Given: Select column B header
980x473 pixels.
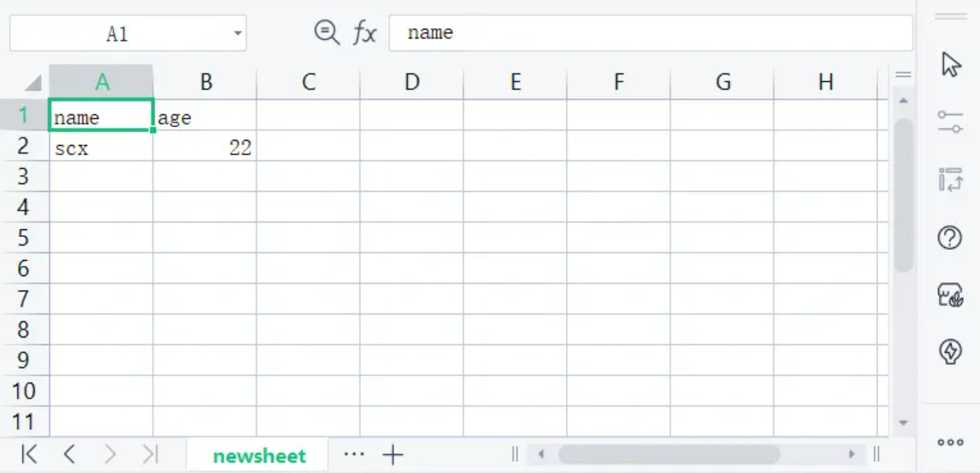Looking at the screenshot, I should click(x=206, y=82).
